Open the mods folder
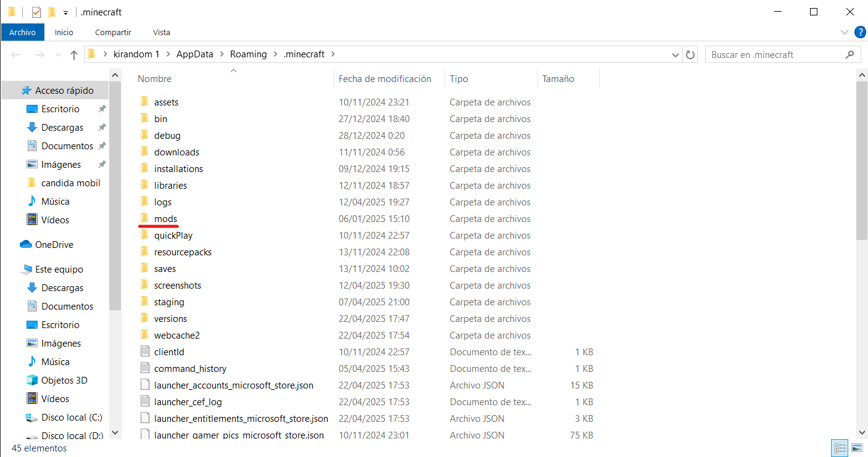 pyautogui.click(x=165, y=218)
